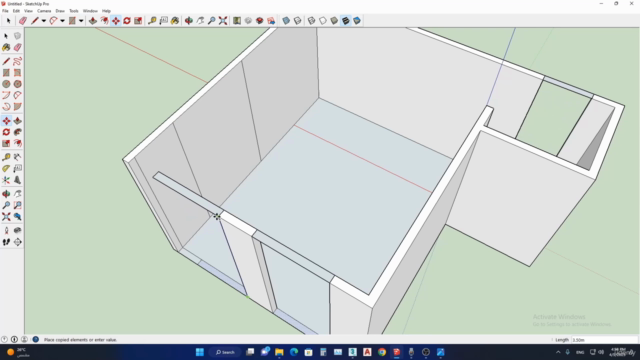Image resolution: width=640 pixels, height=360 pixels.
Task: Toggle the X-Ray face style
Action: [286, 20]
